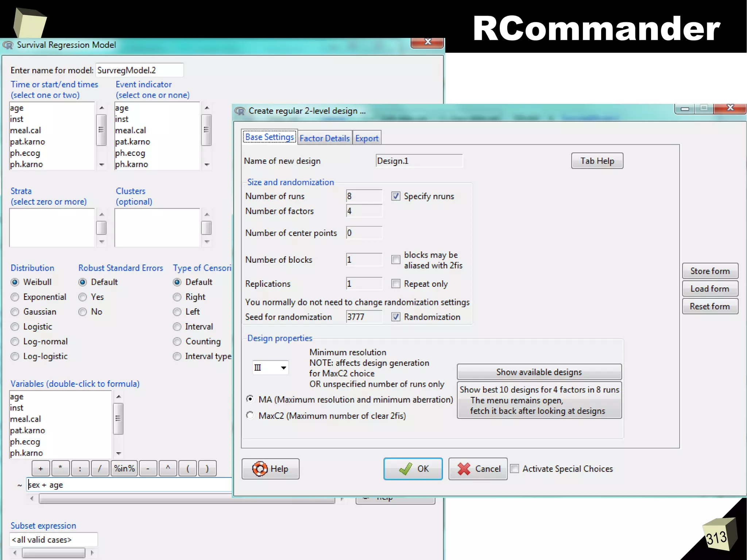Viewport: 747px width, 560px height.
Task: Choose Logistic distribution
Action: (15, 327)
